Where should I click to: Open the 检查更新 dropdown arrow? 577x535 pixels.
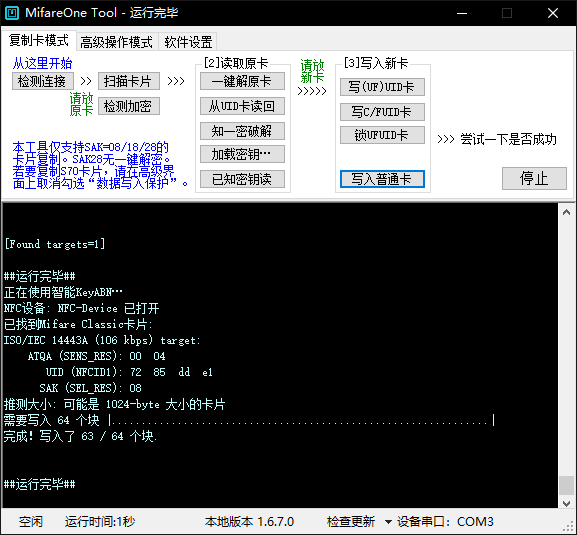388,522
